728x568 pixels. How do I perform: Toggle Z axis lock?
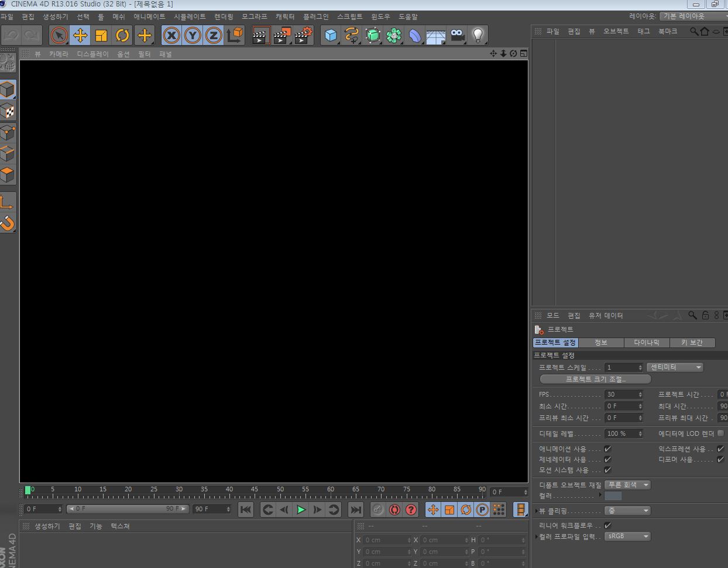(x=214, y=36)
